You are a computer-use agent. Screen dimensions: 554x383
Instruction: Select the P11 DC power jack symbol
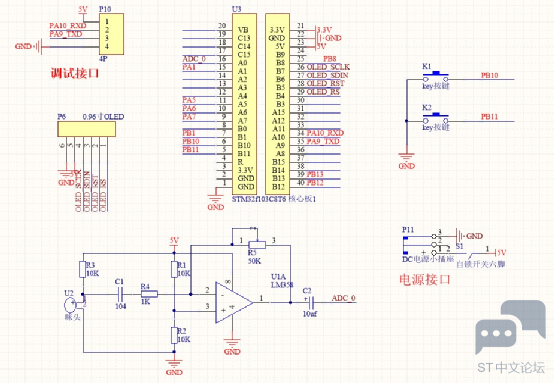pyautogui.click(x=421, y=245)
